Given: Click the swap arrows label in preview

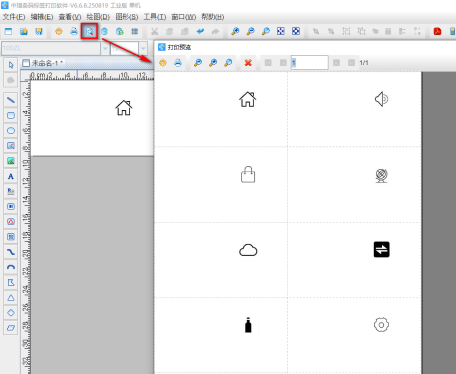Looking at the screenshot, I should tap(381, 249).
